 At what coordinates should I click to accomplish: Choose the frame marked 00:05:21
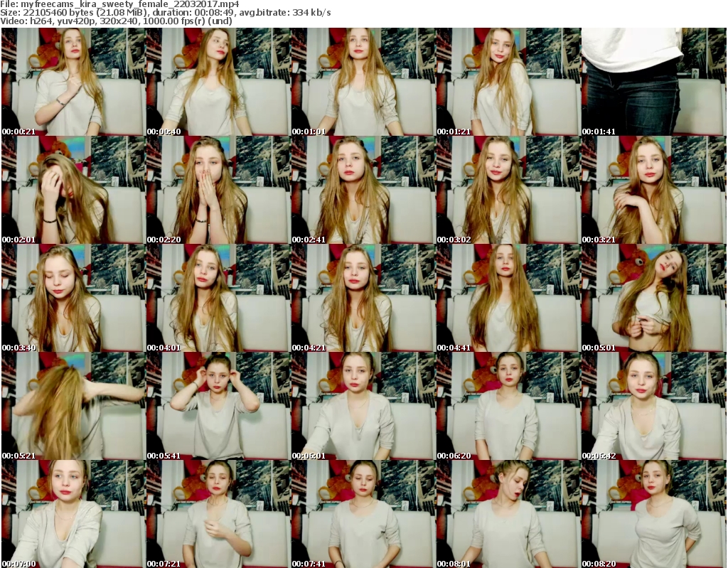click(73, 406)
